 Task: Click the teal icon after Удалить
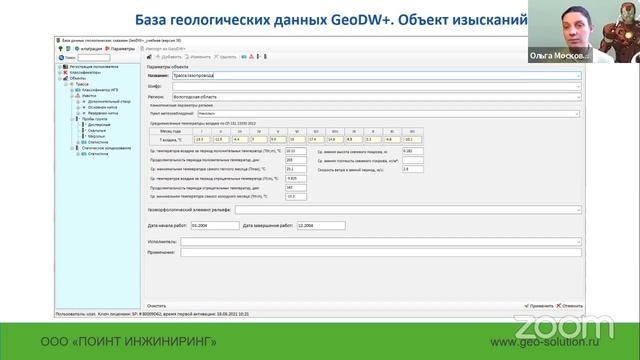click(x=244, y=57)
